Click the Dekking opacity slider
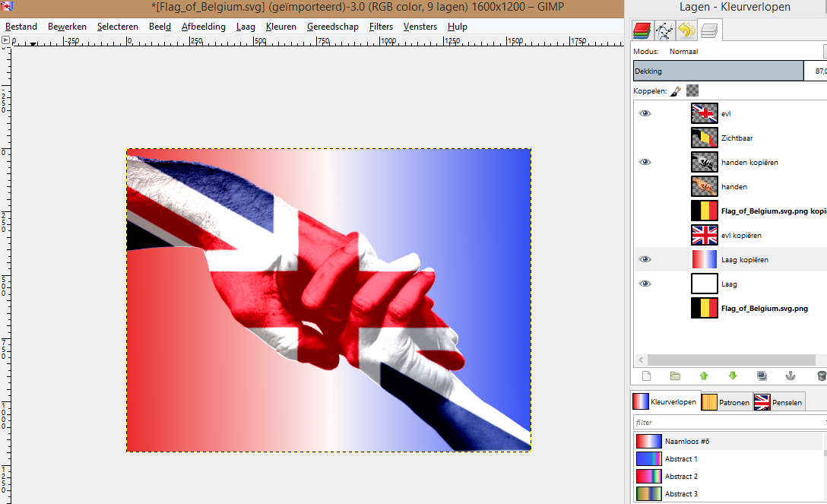 (x=718, y=71)
